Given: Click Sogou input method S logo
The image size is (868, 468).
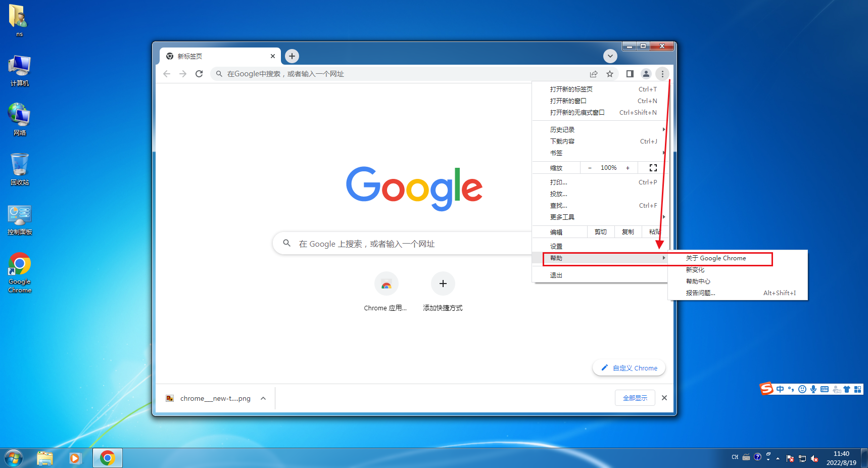Looking at the screenshot, I should click(767, 389).
